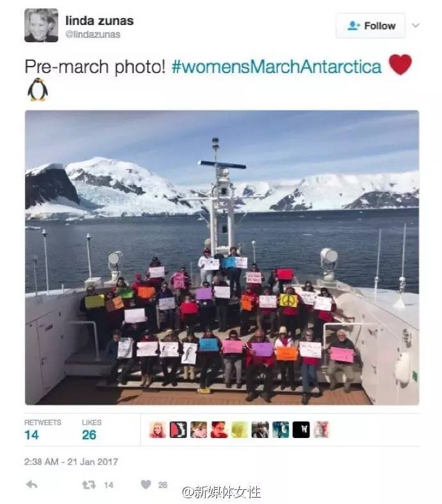Click the last liker avatar in row
This screenshot has height=504, width=442.
coord(322,430)
